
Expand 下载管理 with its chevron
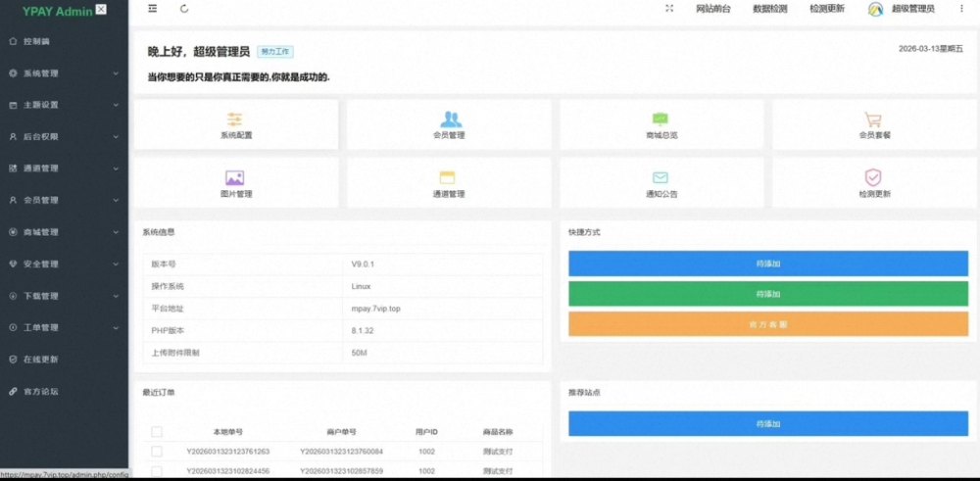tap(116, 296)
